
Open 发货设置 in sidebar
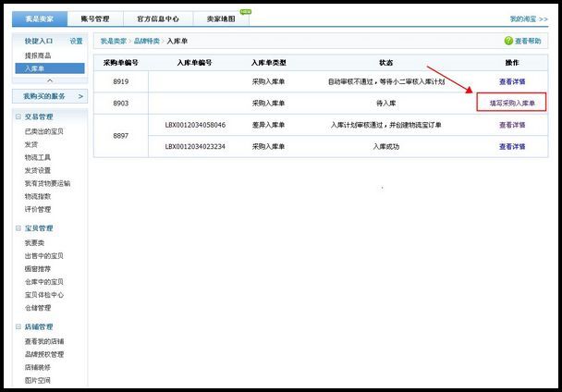[x=38, y=170]
